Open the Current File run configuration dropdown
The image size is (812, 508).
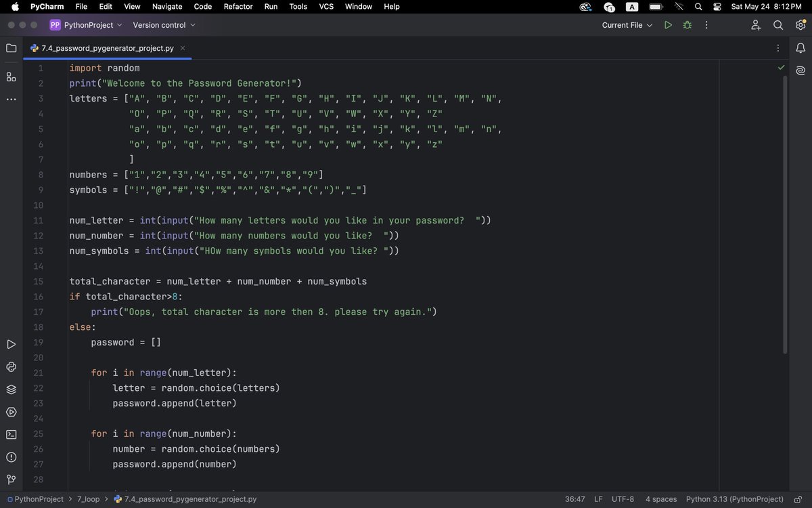[627, 25]
